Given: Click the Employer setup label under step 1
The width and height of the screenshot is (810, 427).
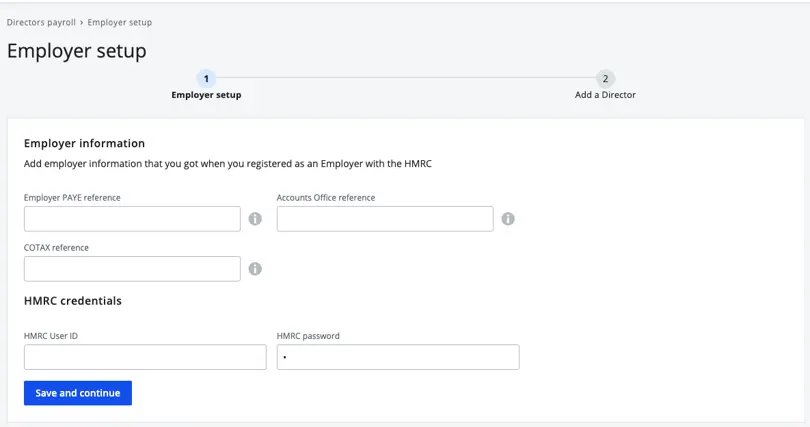Looking at the screenshot, I should click(206, 95).
